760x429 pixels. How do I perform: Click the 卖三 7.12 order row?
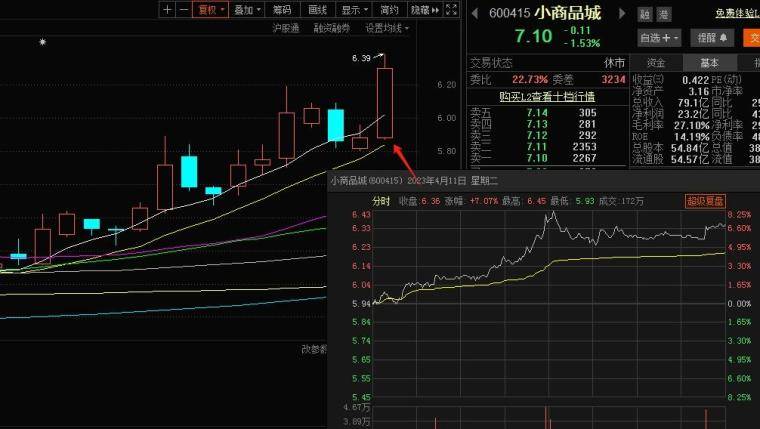[x=547, y=135]
